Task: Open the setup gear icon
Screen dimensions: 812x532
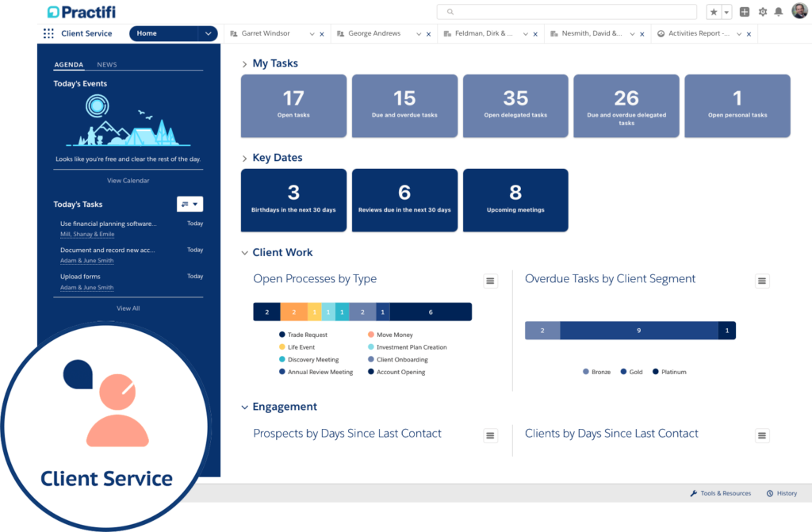Action: (x=762, y=11)
